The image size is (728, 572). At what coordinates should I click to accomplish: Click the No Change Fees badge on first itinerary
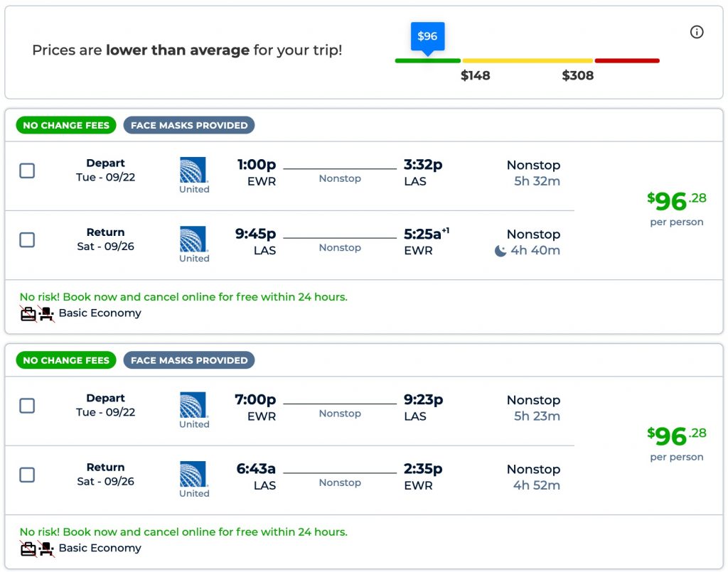66,126
